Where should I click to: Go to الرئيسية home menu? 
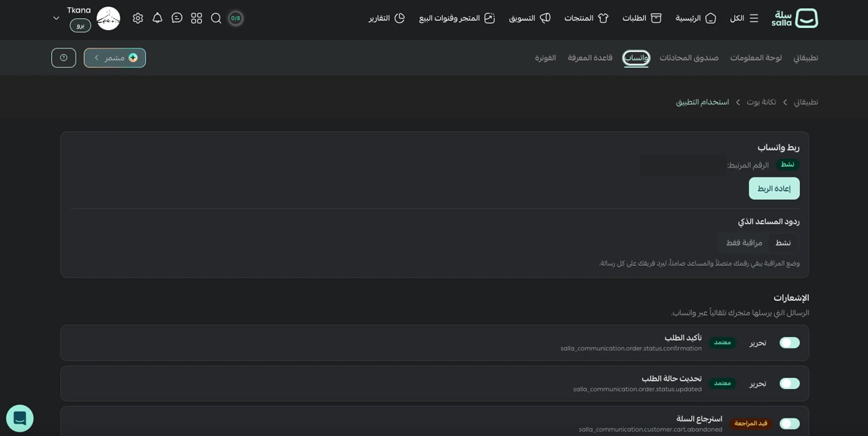coord(696,18)
